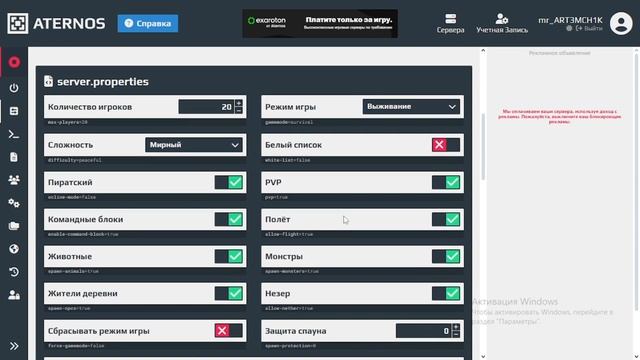Viewport: 640px width, 360px height.
Task: Open the access user-lock icon in sidebar
Action: click(x=14, y=295)
